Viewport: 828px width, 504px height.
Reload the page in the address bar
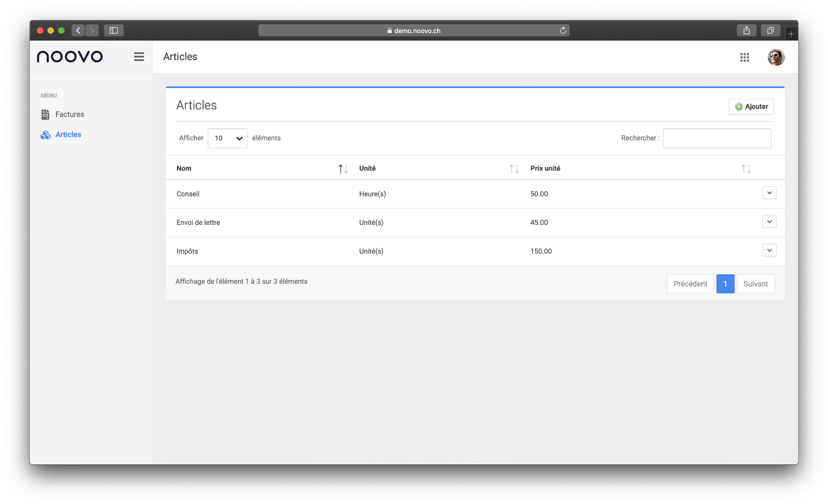click(563, 31)
